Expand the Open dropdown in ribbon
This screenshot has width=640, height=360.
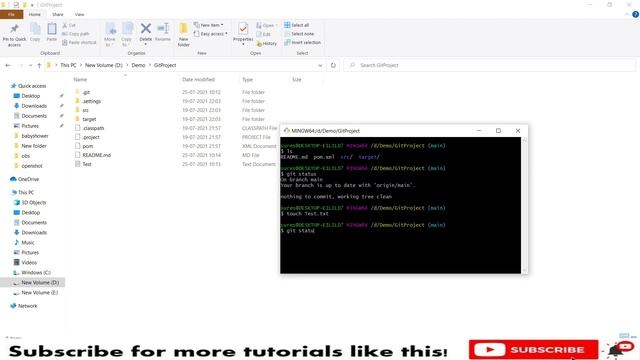click(x=267, y=25)
